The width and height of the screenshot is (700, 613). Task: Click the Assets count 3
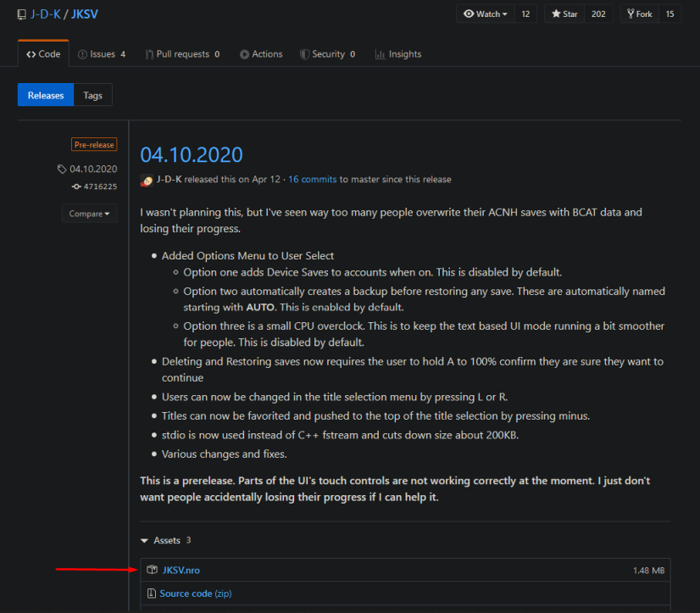188,540
